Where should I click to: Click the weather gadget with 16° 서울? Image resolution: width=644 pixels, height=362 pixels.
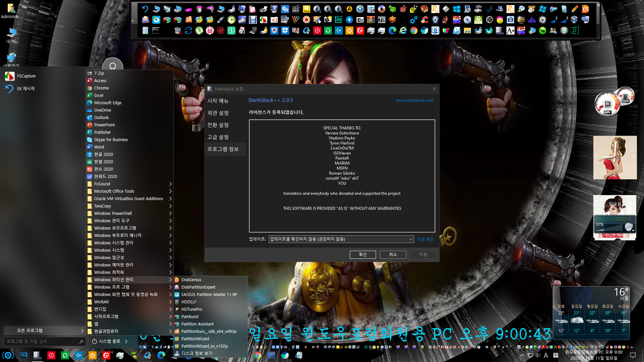pos(592,312)
